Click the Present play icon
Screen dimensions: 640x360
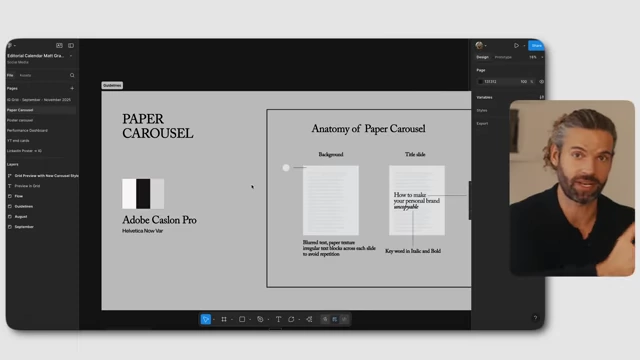click(x=516, y=46)
